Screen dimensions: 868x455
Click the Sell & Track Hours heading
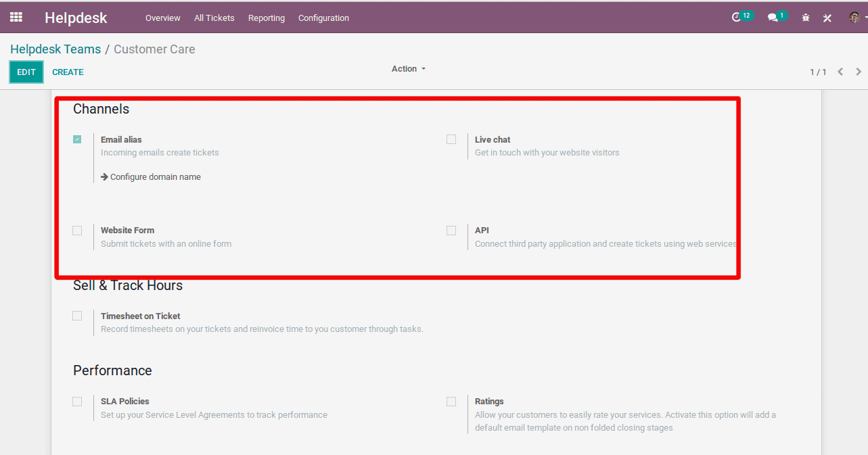(x=128, y=285)
